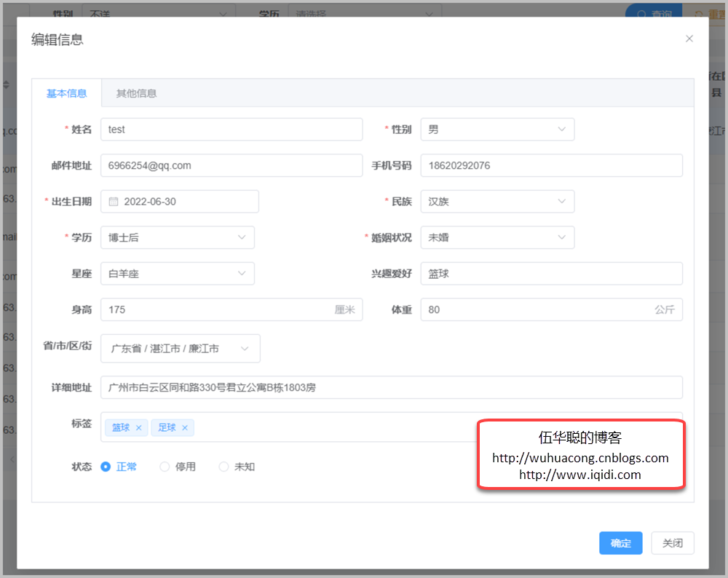Image resolution: width=728 pixels, height=578 pixels.
Task: Open the 学历 dropdown showing 博士后
Action: point(178,237)
